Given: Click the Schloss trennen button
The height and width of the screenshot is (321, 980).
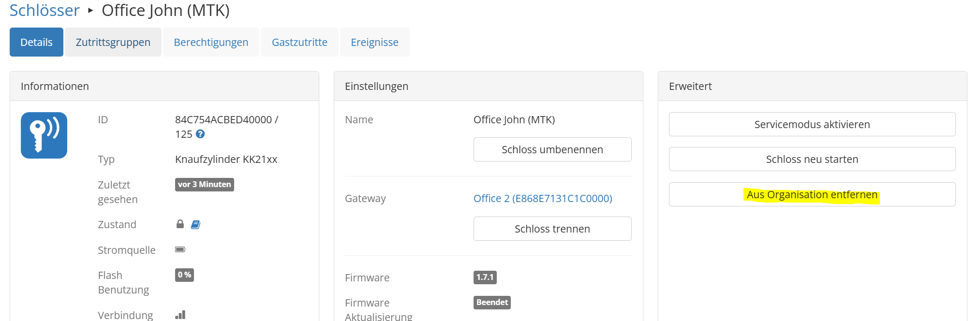Looking at the screenshot, I should (x=552, y=229).
